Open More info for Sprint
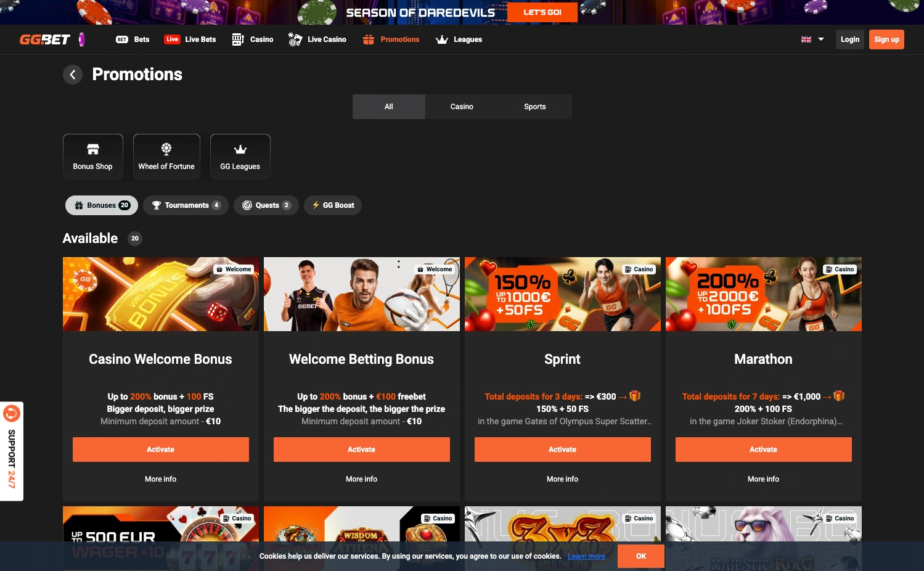The height and width of the screenshot is (571, 924). [x=563, y=479]
